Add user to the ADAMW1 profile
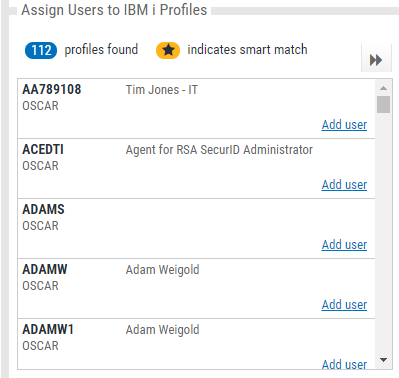This screenshot has width=399, height=378. [x=344, y=364]
